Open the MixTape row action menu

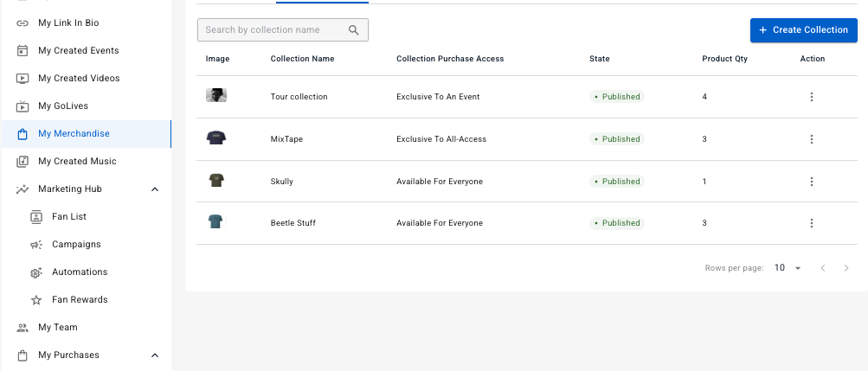click(811, 139)
